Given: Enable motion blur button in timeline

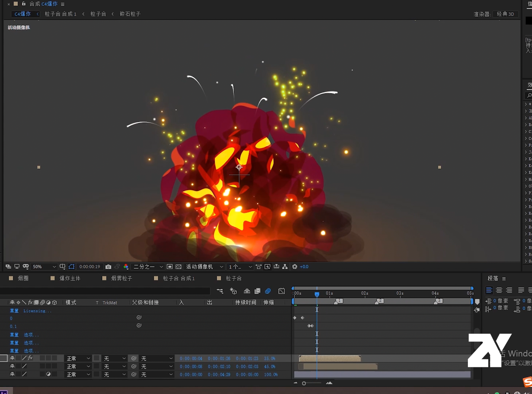Looking at the screenshot, I should tap(268, 291).
